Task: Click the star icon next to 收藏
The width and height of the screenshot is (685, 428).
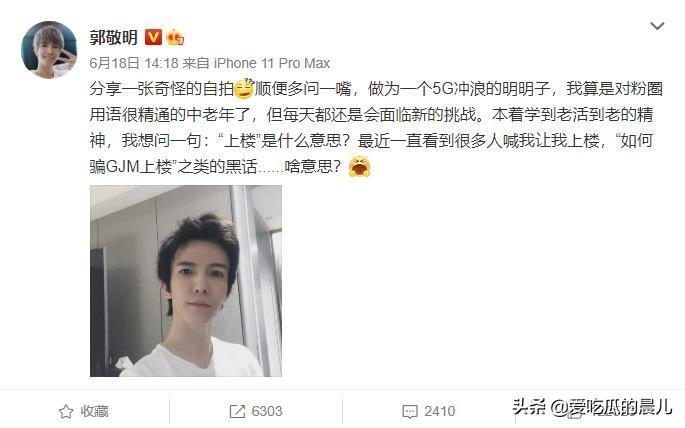Action: (66, 411)
